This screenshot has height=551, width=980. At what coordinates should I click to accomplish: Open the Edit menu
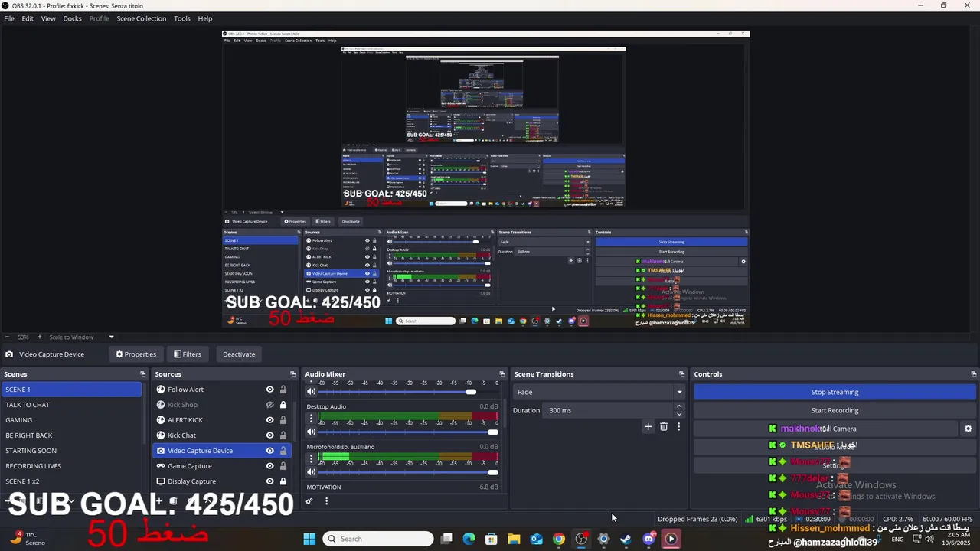[x=28, y=18]
